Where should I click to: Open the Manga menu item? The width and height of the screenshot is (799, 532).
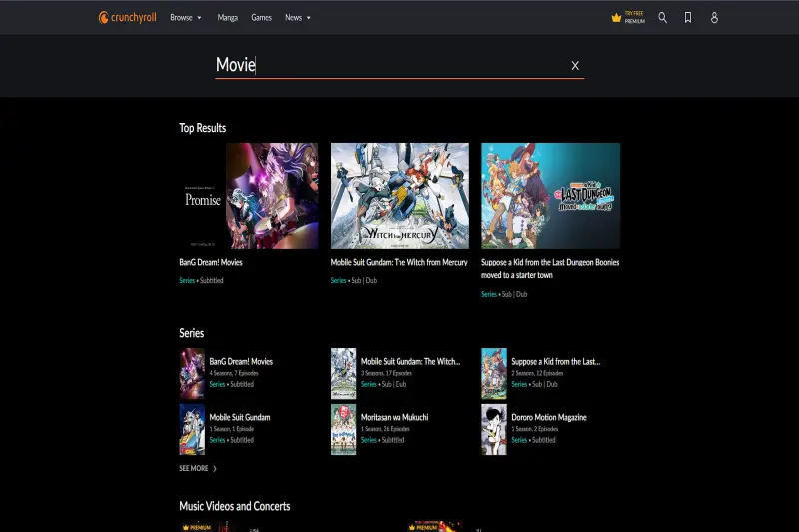pyautogui.click(x=228, y=17)
